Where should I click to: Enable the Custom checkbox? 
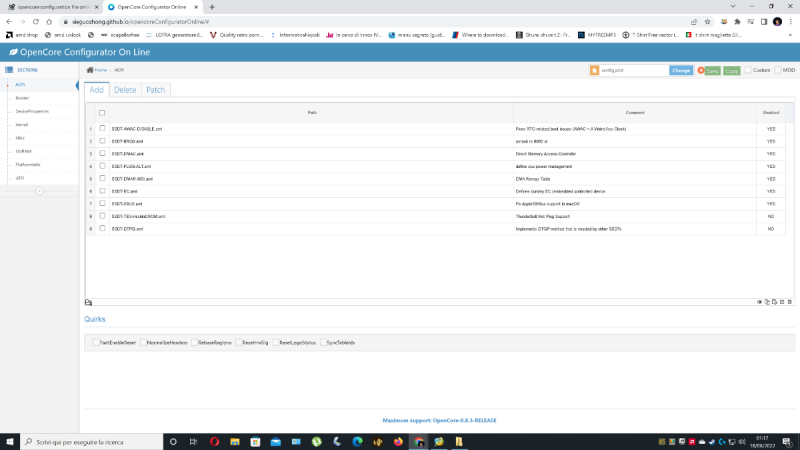point(748,70)
